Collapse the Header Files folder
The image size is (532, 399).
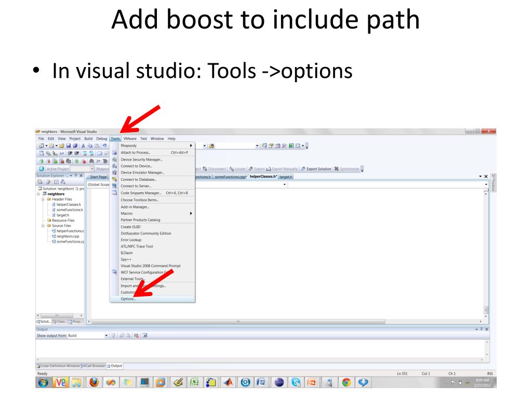[43, 199]
